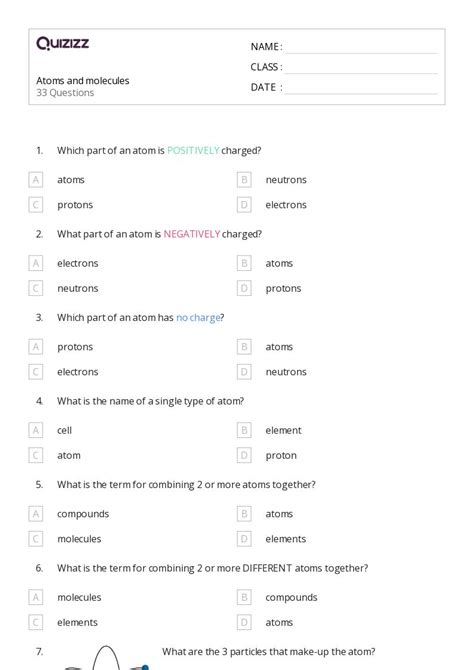Image resolution: width=474 pixels, height=670 pixels.
Task: Click the NAME input line
Action: click(361, 48)
